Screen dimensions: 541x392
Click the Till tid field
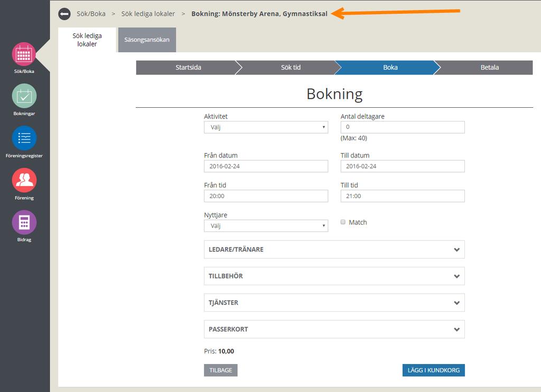click(x=403, y=196)
